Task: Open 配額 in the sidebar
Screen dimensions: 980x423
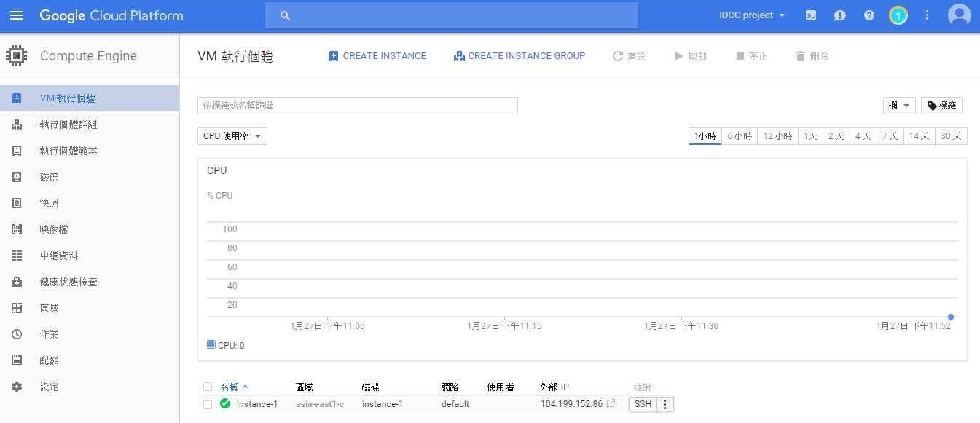Action: pos(90,360)
